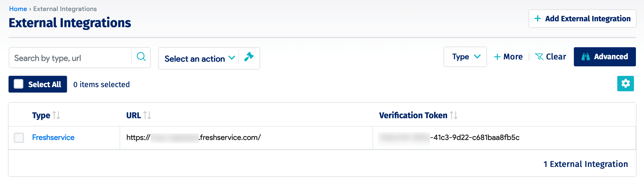Open the Freshservice integration link

click(53, 137)
